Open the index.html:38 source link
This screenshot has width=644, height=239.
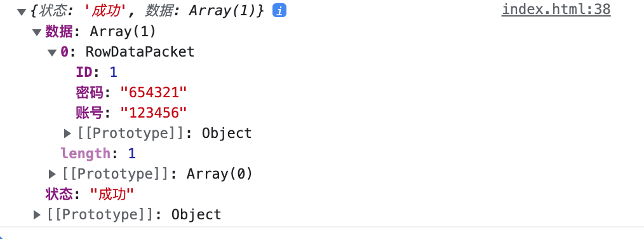pos(556,10)
